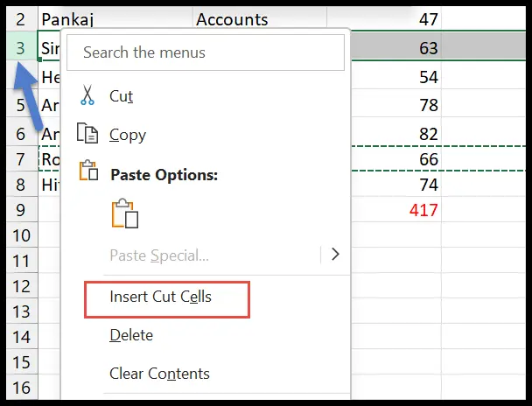Screen dimensions: 532x406
Task: Select row header 7
Action: click(21, 159)
